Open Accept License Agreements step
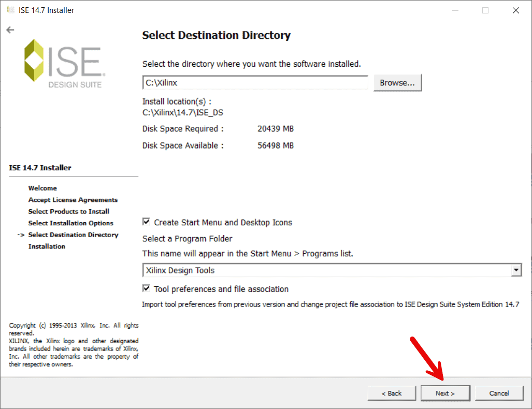532x409 pixels. [x=73, y=199]
